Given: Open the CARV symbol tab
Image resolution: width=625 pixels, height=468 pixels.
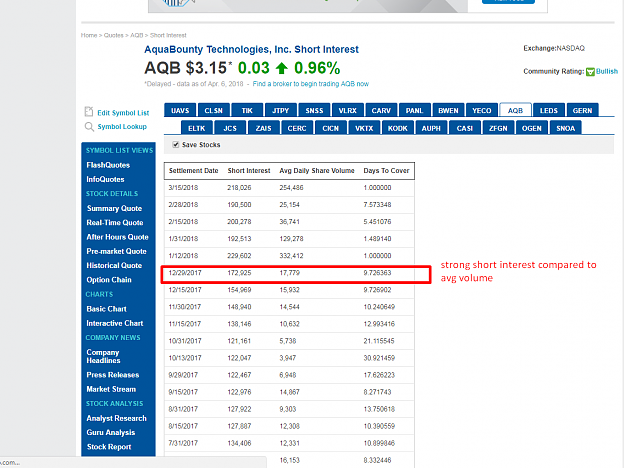Looking at the screenshot, I should click(x=381, y=110).
